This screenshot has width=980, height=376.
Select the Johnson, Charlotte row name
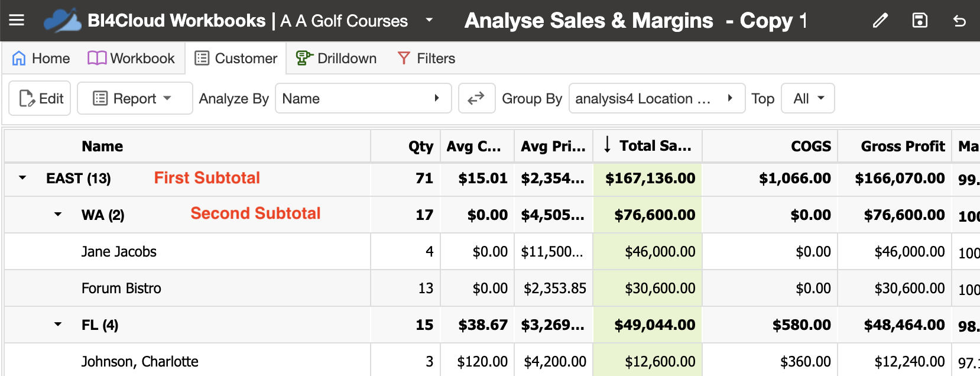coord(139,362)
